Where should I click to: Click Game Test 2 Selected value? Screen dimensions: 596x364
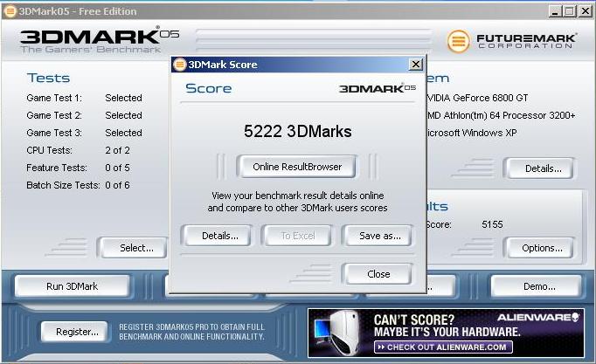pyautogui.click(x=123, y=115)
